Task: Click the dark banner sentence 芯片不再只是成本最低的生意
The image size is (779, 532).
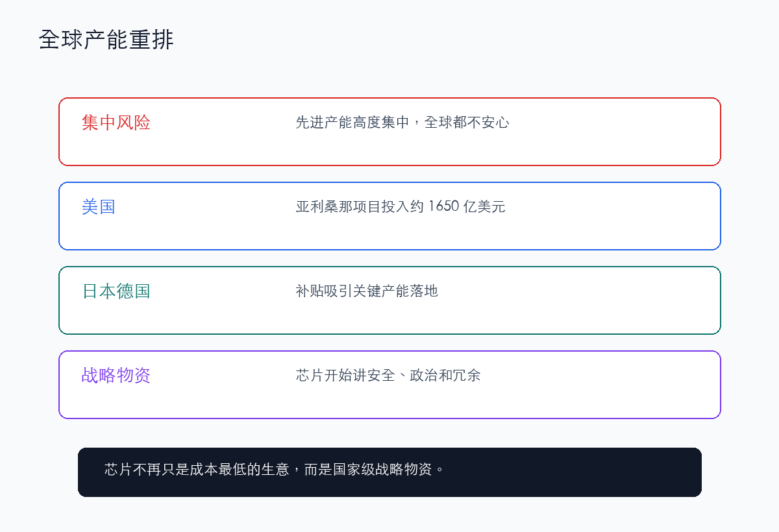Action: (x=197, y=469)
